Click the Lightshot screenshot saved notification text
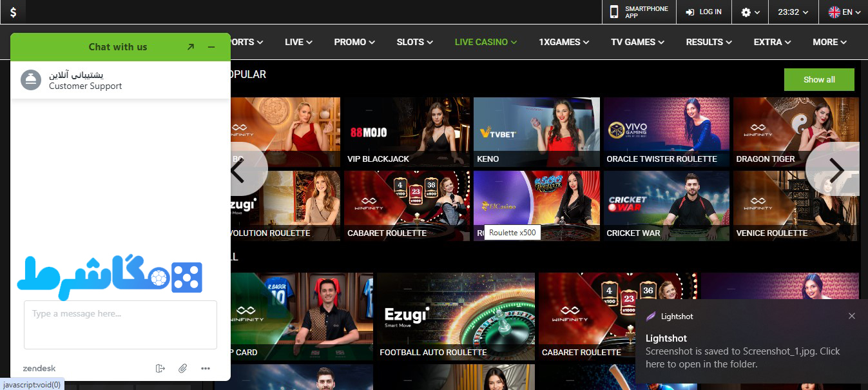 (x=743, y=358)
